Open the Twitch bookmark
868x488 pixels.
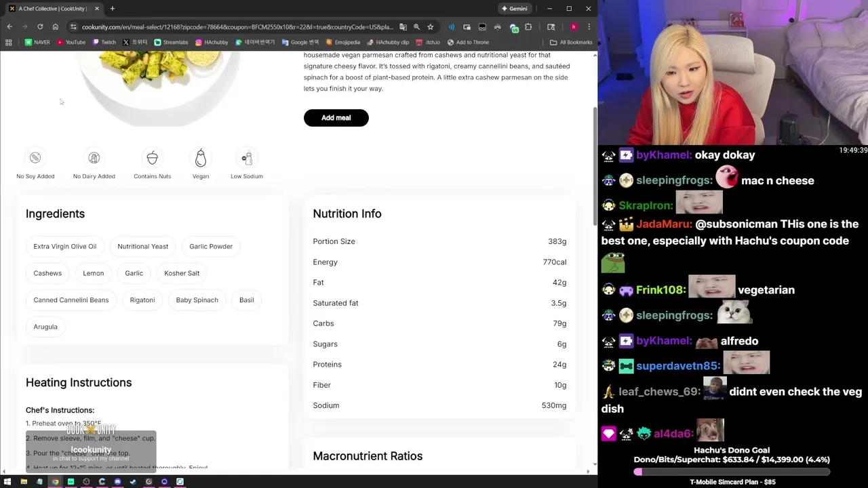pyautogui.click(x=104, y=42)
